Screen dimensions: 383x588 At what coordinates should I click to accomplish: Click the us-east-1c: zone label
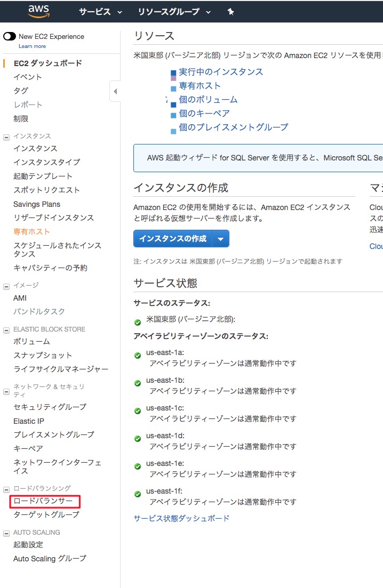tap(165, 408)
